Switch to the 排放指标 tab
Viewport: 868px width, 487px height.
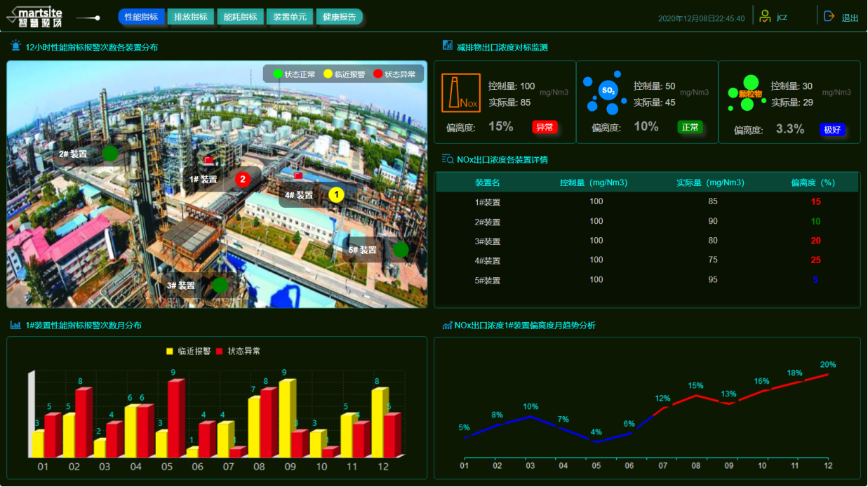pyautogui.click(x=191, y=17)
